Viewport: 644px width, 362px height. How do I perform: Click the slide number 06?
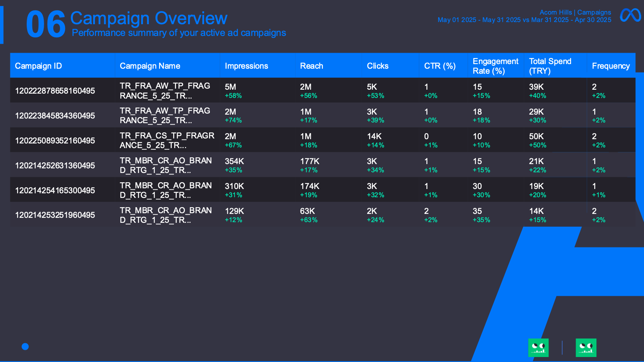(x=46, y=24)
